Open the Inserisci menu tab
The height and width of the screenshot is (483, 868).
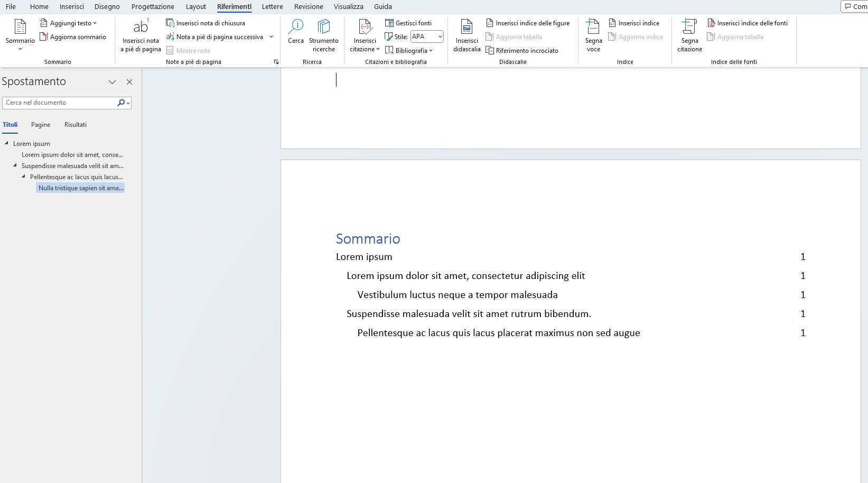pyautogui.click(x=71, y=6)
